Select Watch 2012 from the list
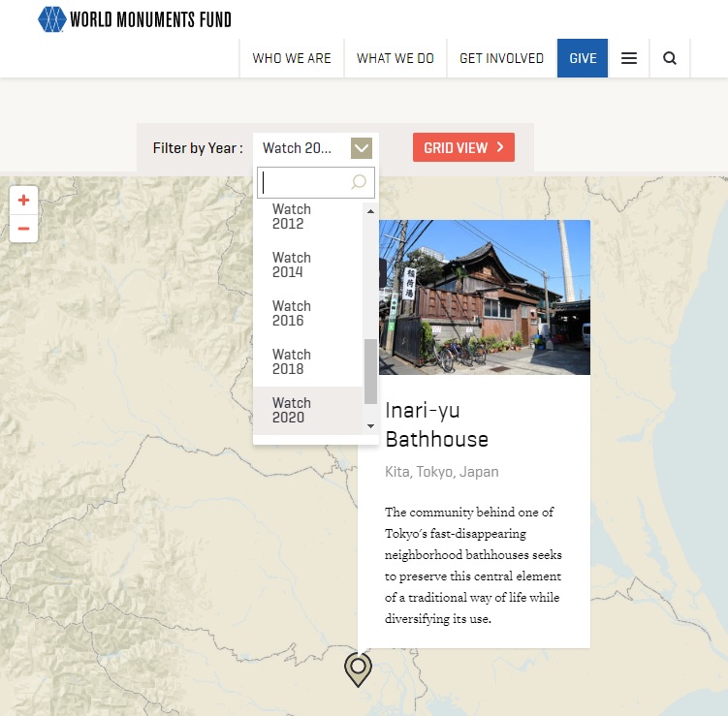The height and width of the screenshot is (716, 728). (291, 216)
